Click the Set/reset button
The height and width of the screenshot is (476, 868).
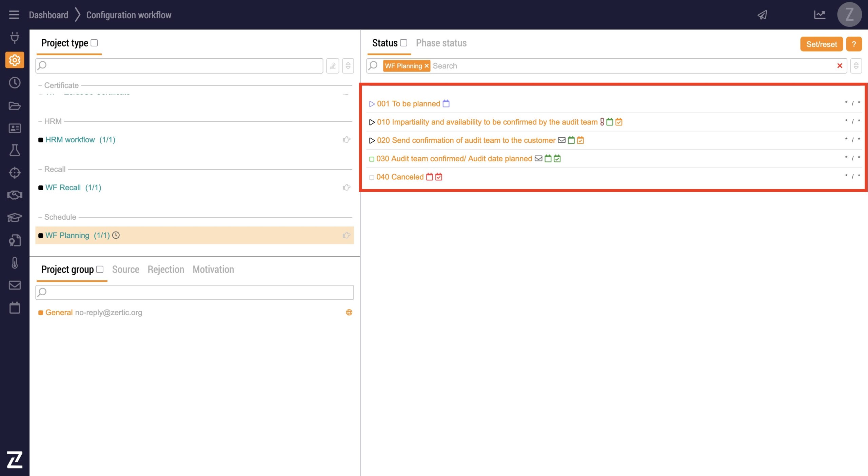pos(821,44)
